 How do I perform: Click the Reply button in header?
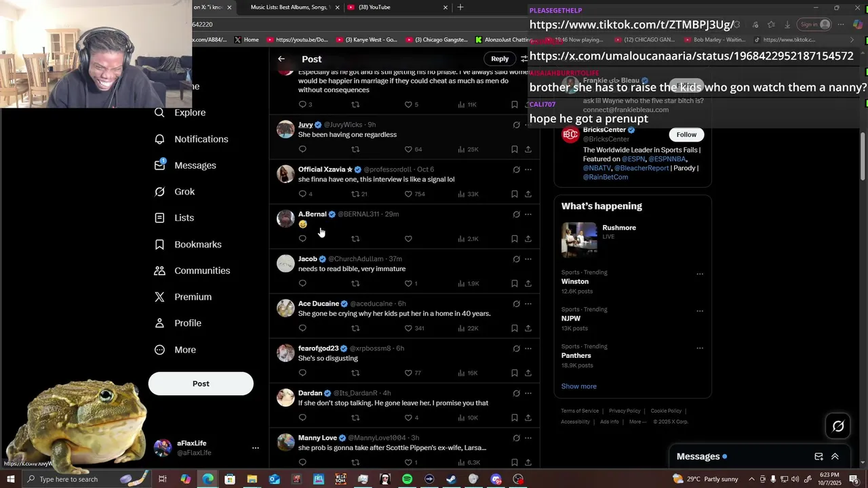pyautogui.click(x=500, y=59)
